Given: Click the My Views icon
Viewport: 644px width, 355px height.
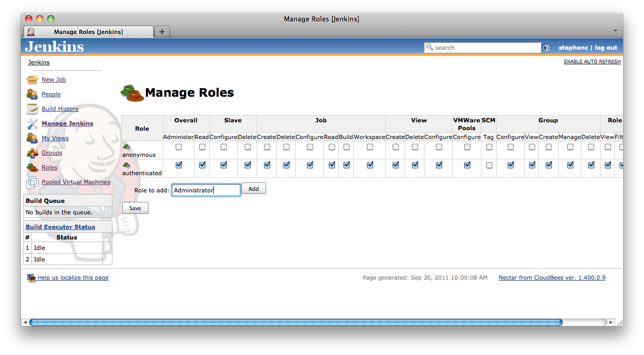Looking at the screenshot, I should click(x=32, y=138).
